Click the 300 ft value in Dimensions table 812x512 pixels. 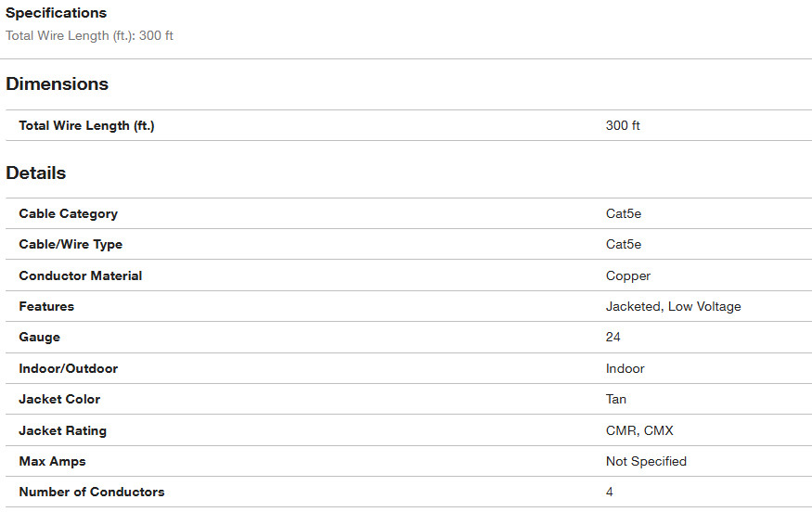(x=623, y=126)
